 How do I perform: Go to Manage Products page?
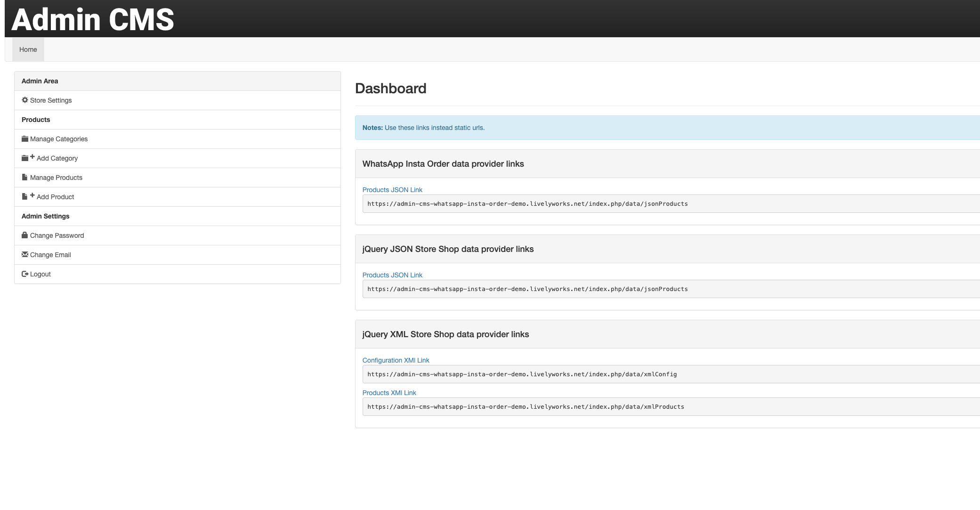click(x=56, y=178)
